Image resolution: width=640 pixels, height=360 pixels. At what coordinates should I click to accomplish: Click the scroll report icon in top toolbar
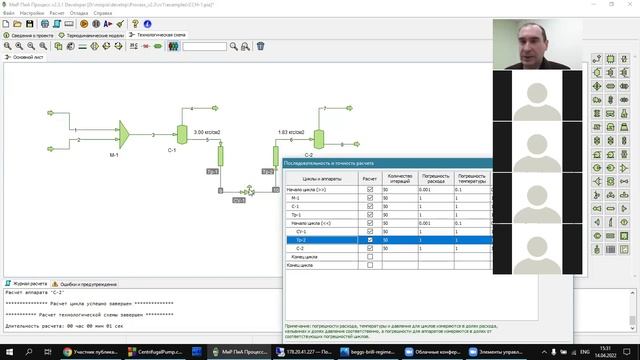tap(57, 24)
